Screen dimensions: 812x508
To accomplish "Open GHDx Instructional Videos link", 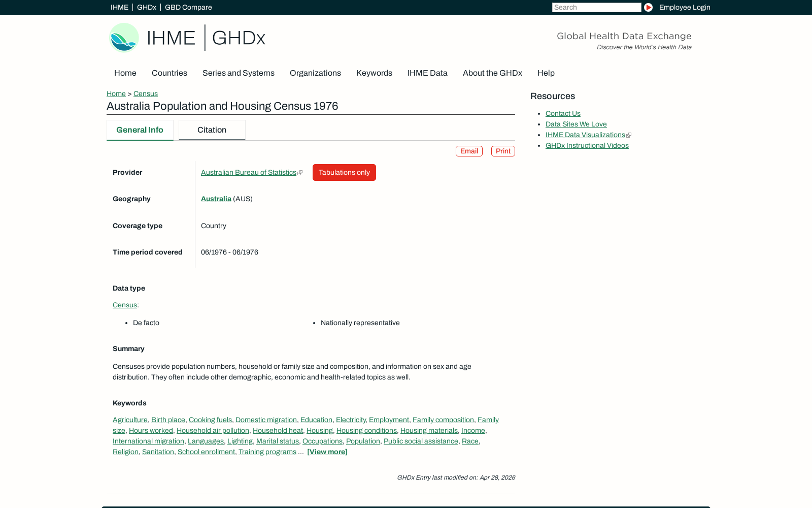I will [587, 145].
